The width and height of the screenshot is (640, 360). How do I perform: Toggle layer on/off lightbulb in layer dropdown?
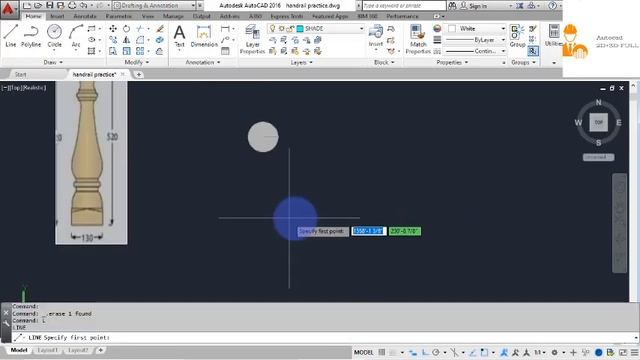(273, 29)
